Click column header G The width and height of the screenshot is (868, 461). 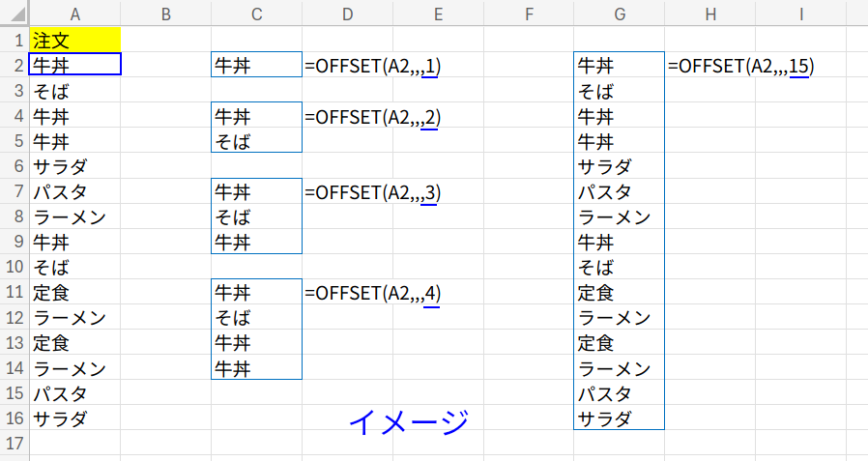[x=619, y=14]
